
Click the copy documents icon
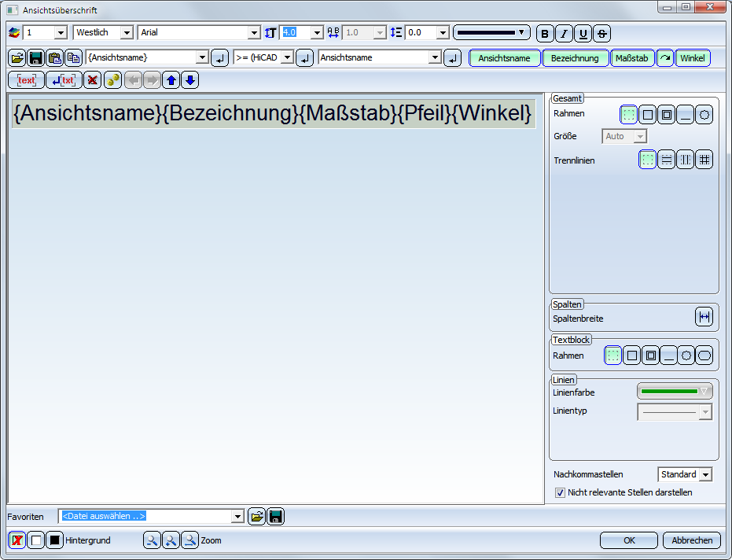click(x=73, y=58)
